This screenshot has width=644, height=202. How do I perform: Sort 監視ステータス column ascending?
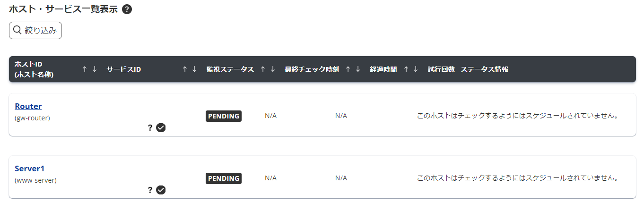coord(263,69)
